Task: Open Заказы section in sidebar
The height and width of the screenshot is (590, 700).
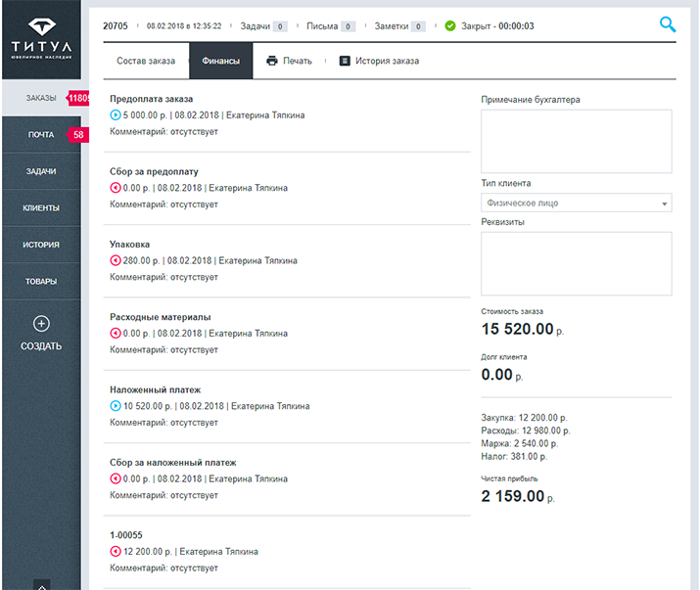Action: pos(41,98)
